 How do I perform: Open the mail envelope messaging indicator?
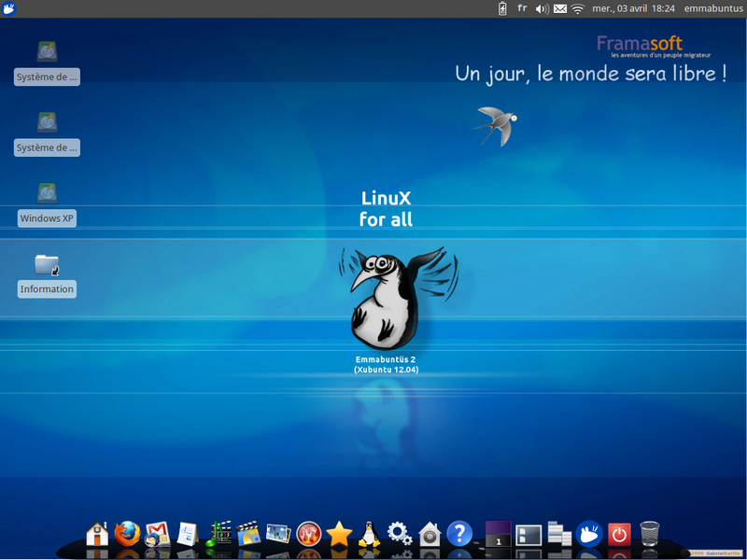559,8
